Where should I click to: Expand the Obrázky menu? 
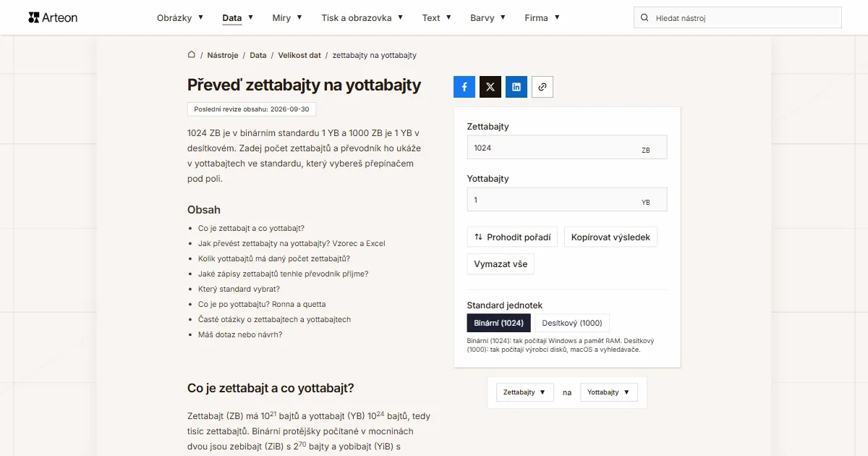tap(180, 17)
